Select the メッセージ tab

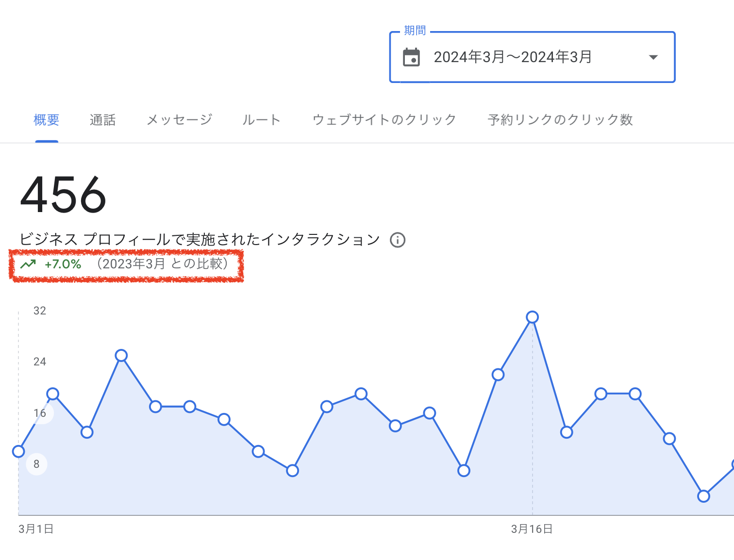point(180,120)
